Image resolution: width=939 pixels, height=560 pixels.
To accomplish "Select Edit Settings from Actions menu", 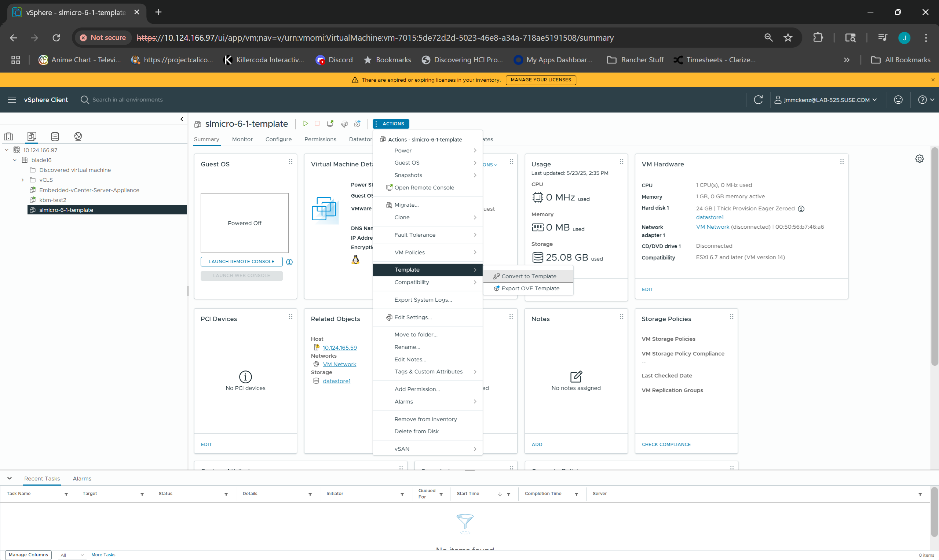I will 413,317.
